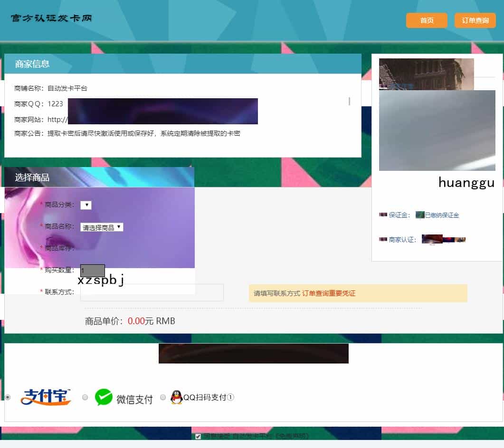Click the 购买数量 quantity field
The width and height of the screenshot is (504, 448).
click(x=93, y=271)
